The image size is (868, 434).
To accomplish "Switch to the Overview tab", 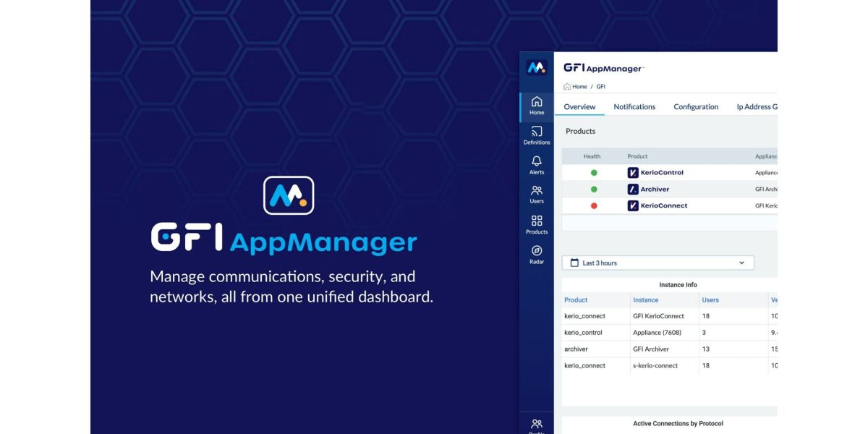I will coord(579,107).
